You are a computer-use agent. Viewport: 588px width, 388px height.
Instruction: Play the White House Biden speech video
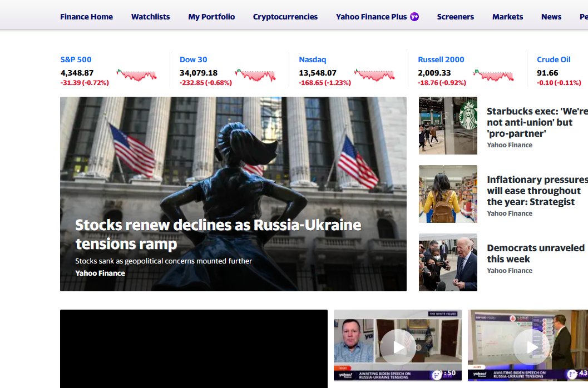[x=398, y=347]
